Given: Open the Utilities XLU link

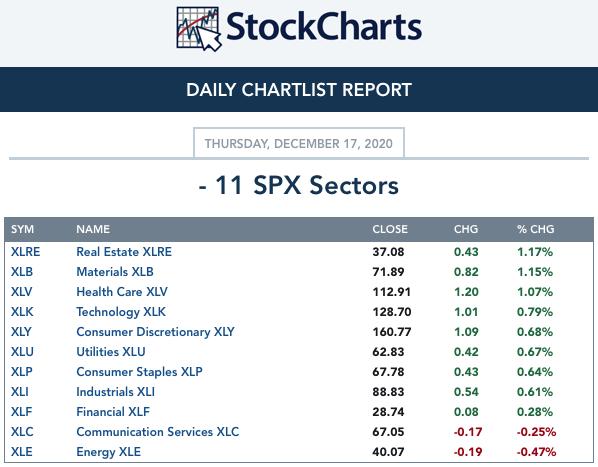Looking at the screenshot, I should (x=111, y=352).
